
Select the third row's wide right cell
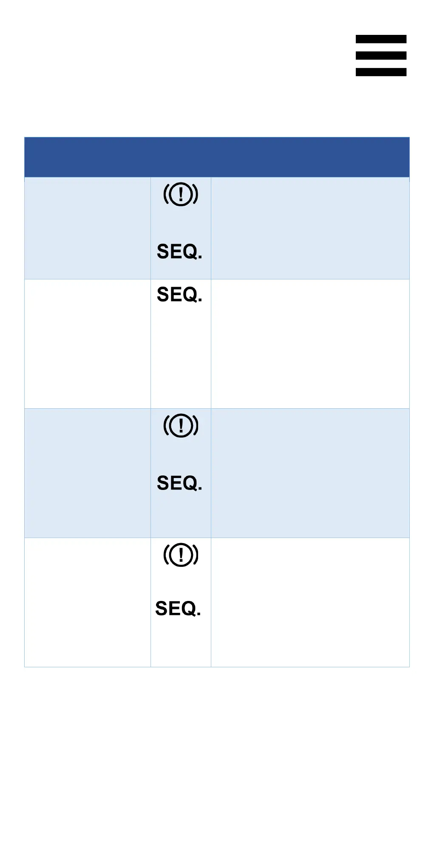pos(310,473)
